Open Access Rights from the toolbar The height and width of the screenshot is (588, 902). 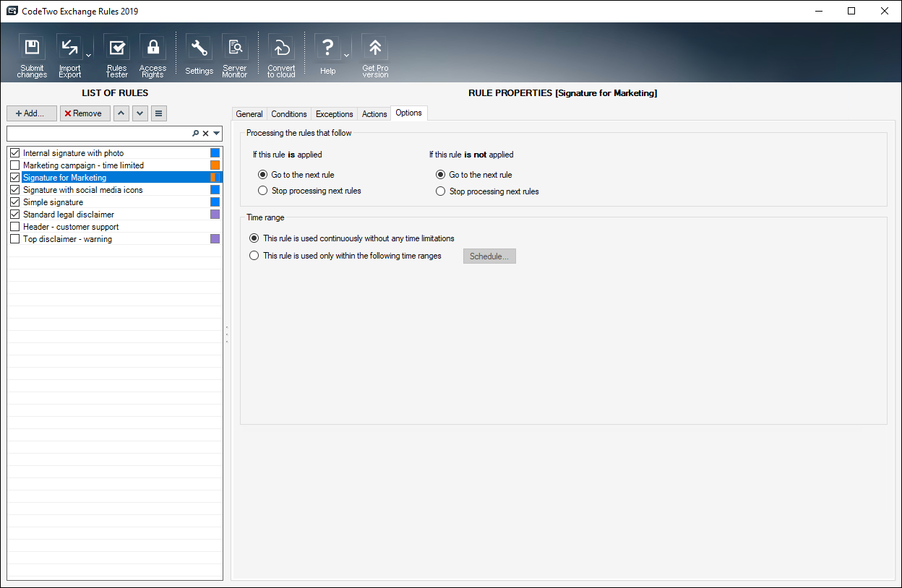(x=153, y=48)
